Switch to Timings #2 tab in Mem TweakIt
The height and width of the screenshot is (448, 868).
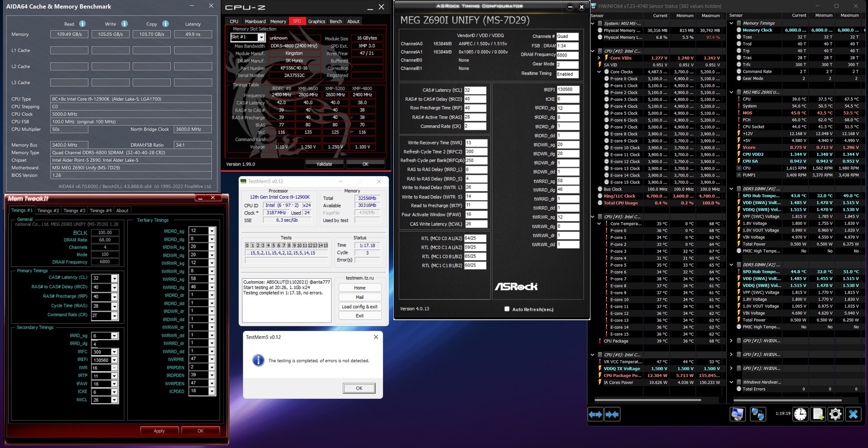pos(48,210)
